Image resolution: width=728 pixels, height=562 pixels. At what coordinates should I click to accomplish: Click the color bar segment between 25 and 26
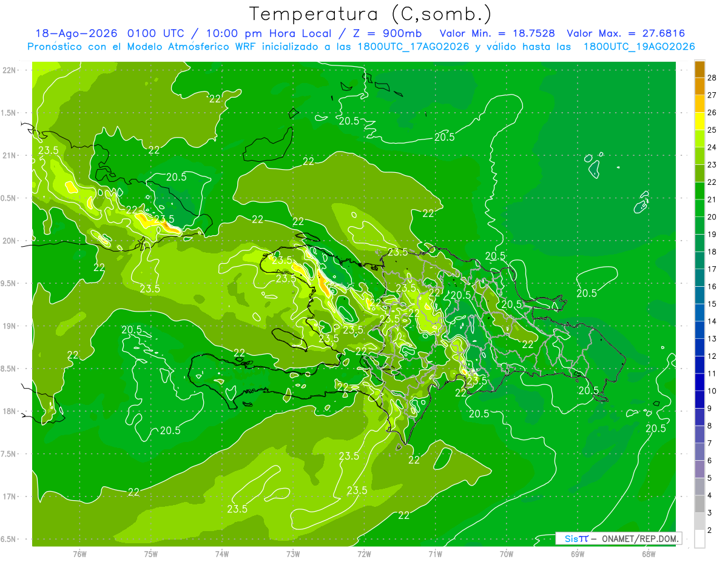pyautogui.click(x=699, y=121)
